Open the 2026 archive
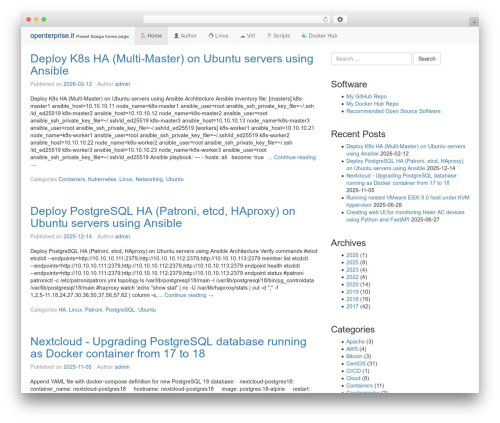The image size is (500, 423). pyautogui.click(x=352, y=255)
